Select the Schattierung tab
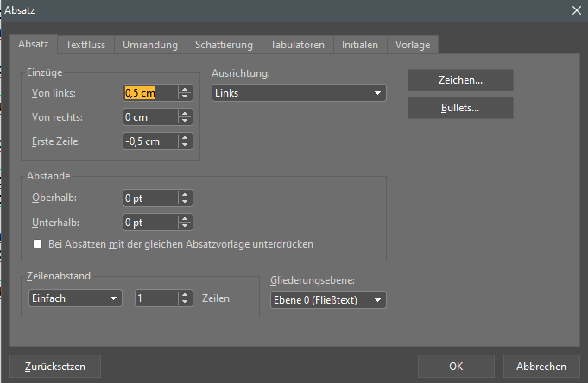This screenshot has width=588, height=383. [224, 44]
